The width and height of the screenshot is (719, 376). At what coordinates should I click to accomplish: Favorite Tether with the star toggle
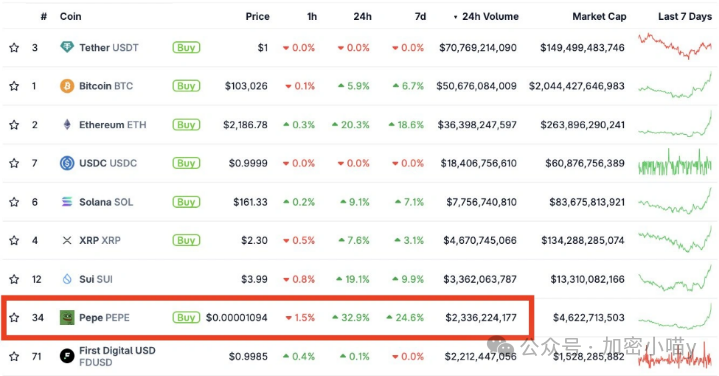coord(14,47)
